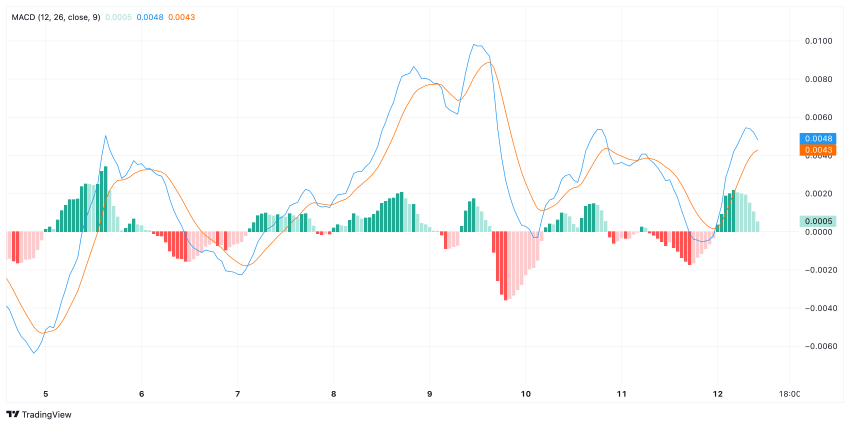Viewport: 850px width, 426px height.
Task: Click the 0.0100 price scale label
Action: [819, 41]
